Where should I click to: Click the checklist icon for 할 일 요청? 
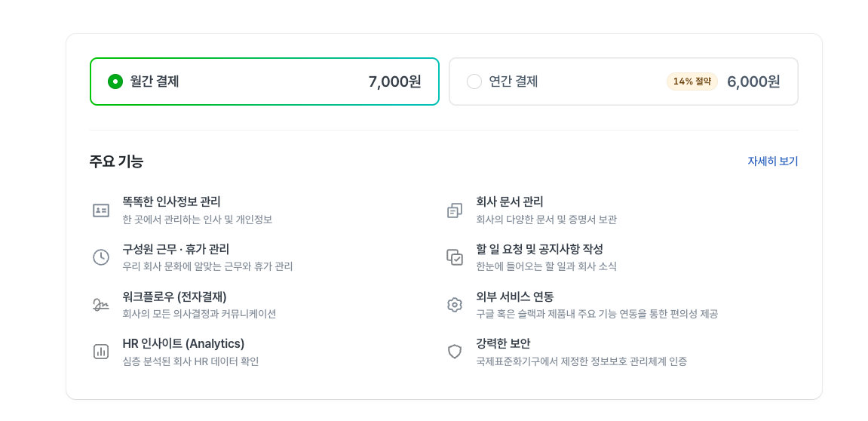(455, 257)
